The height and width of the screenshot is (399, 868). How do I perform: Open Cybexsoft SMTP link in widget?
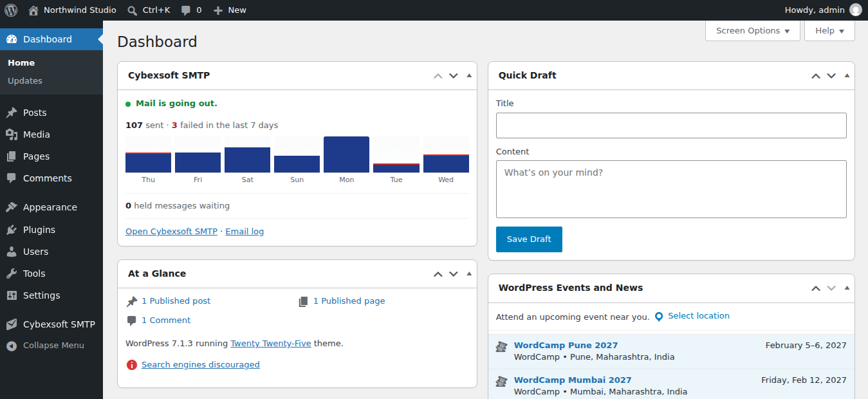[171, 232]
